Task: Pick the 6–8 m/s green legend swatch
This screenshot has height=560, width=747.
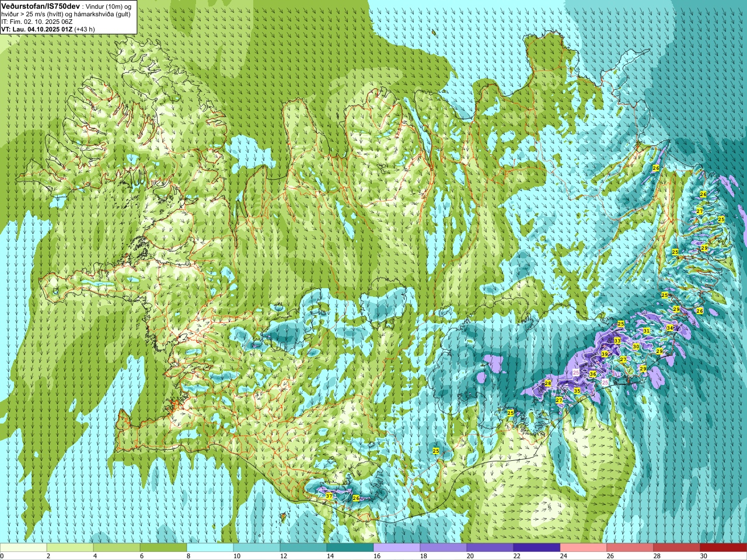Action: 163,548
